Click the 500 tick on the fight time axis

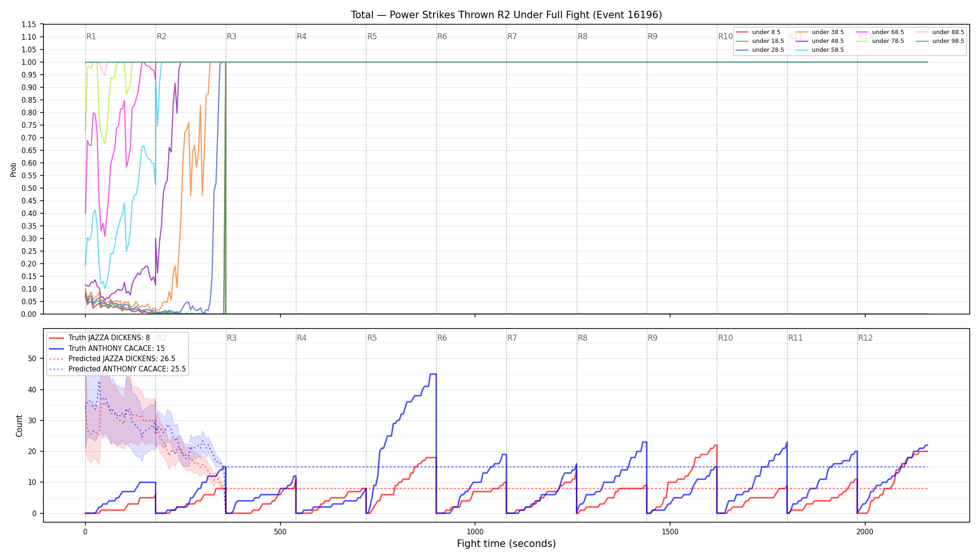coord(280,532)
